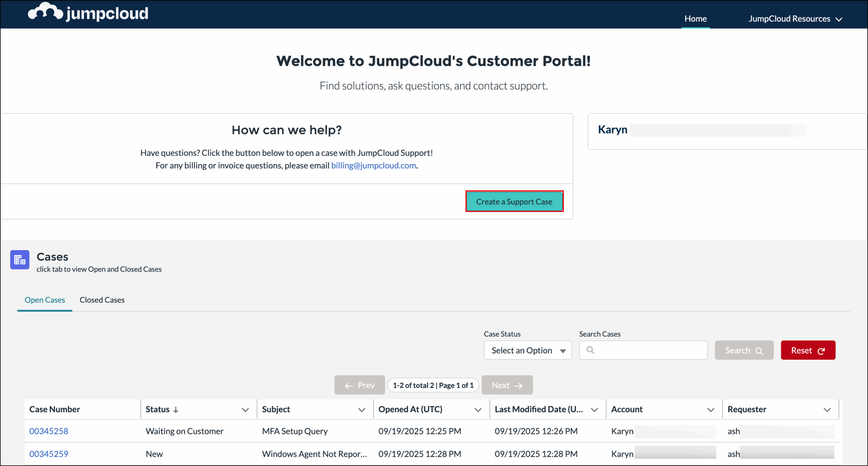Image resolution: width=868 pixels, height=466 pixels.
Task: Click the JumpCloud logo
Action: [87, 13]
